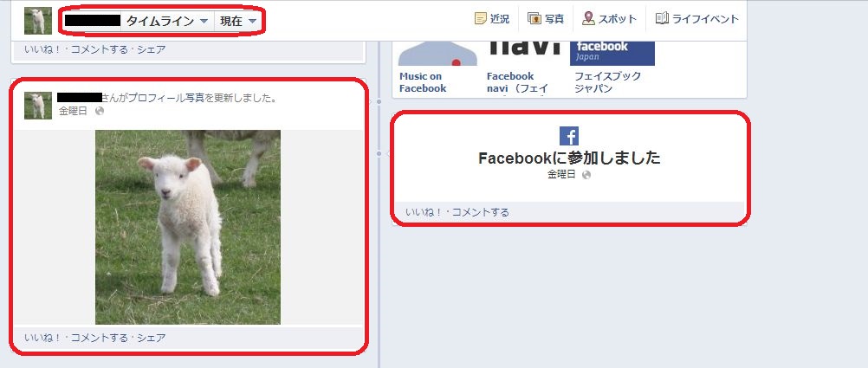868x368 pixels.
Task: Click シェア under the lamb photo
Action: pyautogui.click(x=151, y=338)
